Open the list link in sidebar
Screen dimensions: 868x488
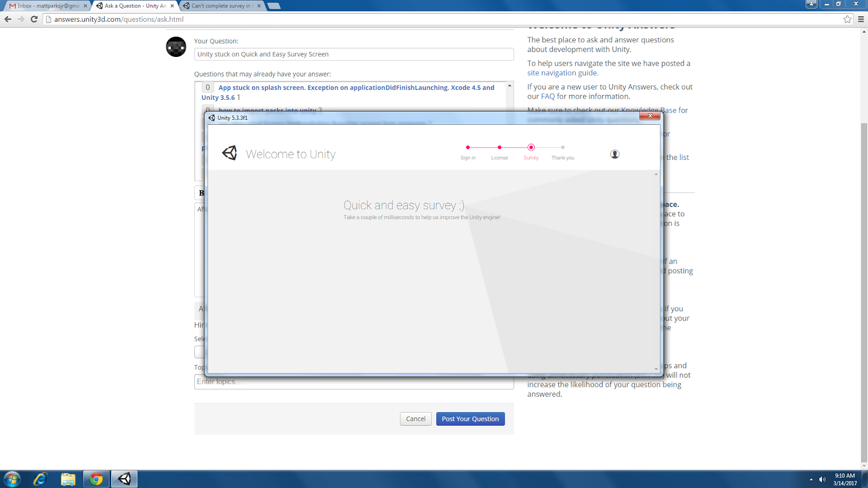point(684,157)
